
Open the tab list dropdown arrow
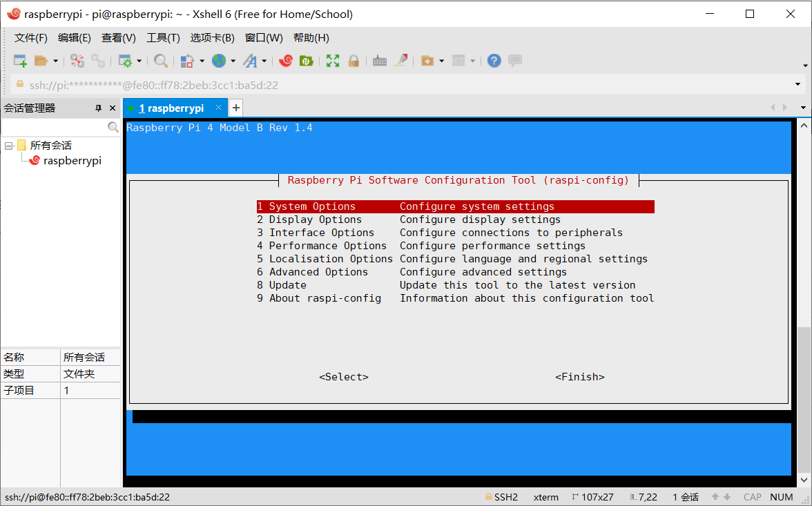tap(803, 108)
